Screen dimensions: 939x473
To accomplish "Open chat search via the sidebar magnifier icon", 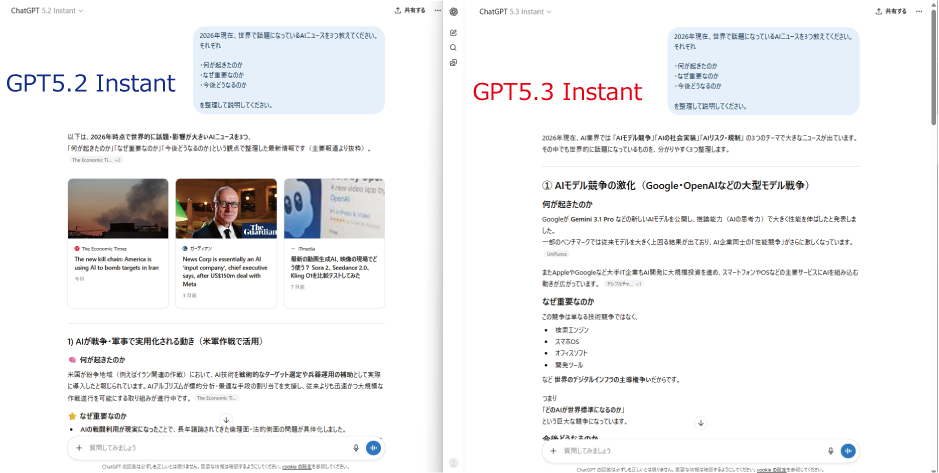I will point(454,47).
